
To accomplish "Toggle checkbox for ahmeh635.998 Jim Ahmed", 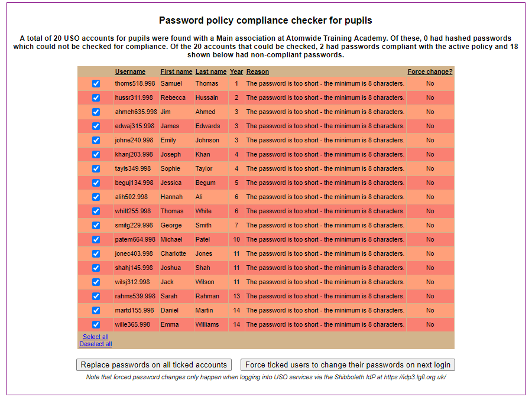I will (x=96, y=112).
